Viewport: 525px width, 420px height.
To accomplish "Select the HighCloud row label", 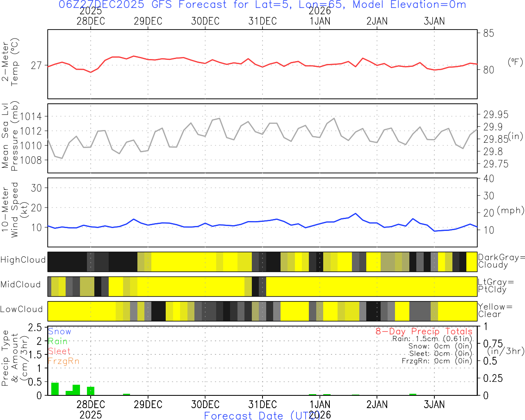I will click(x=23, y=260).
